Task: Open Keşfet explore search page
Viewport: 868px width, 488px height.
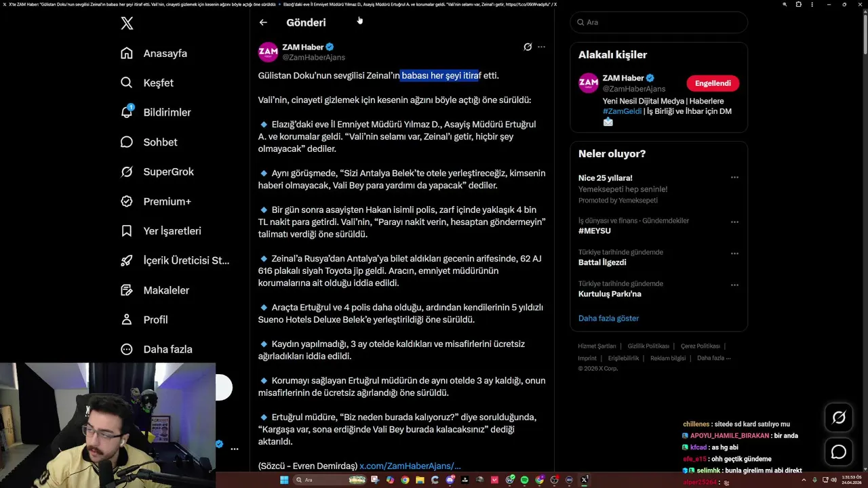Action: tap(147, 83)
